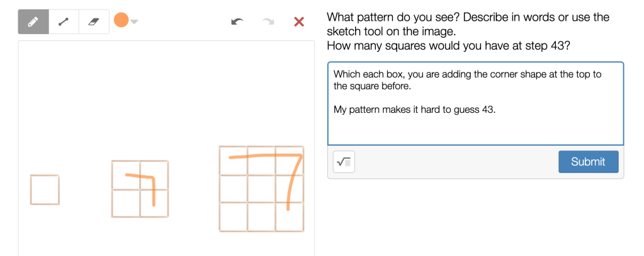Redo the sketch stroke

tap(269, 22)
